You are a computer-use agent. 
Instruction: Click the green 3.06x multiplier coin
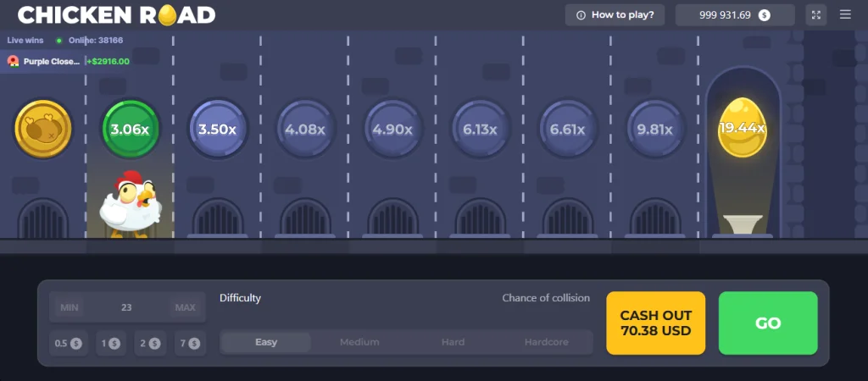[130, 129]
